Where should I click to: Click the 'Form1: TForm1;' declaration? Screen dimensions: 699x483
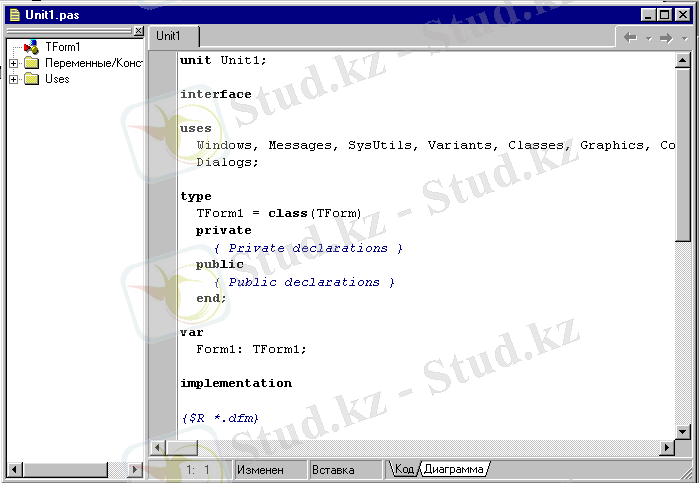click(251, 349)
